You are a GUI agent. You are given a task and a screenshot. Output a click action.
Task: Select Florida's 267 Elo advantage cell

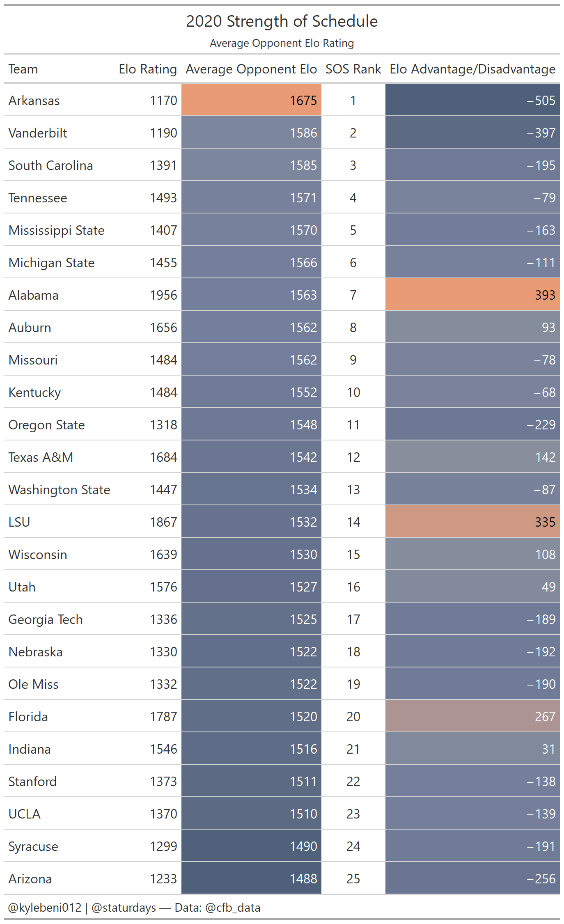(x=472, y=716)
